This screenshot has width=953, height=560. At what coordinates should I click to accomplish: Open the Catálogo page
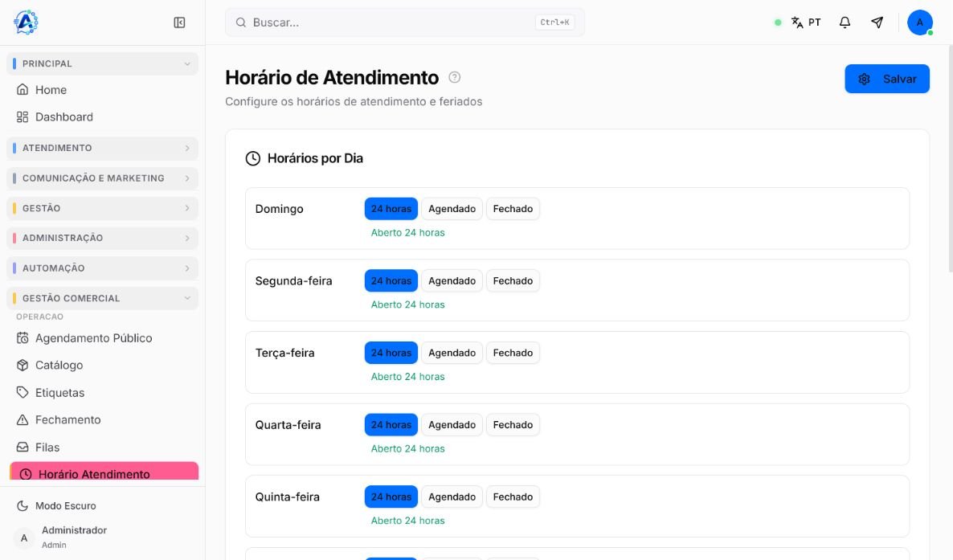pyautogui.click(x=102, y=365)
